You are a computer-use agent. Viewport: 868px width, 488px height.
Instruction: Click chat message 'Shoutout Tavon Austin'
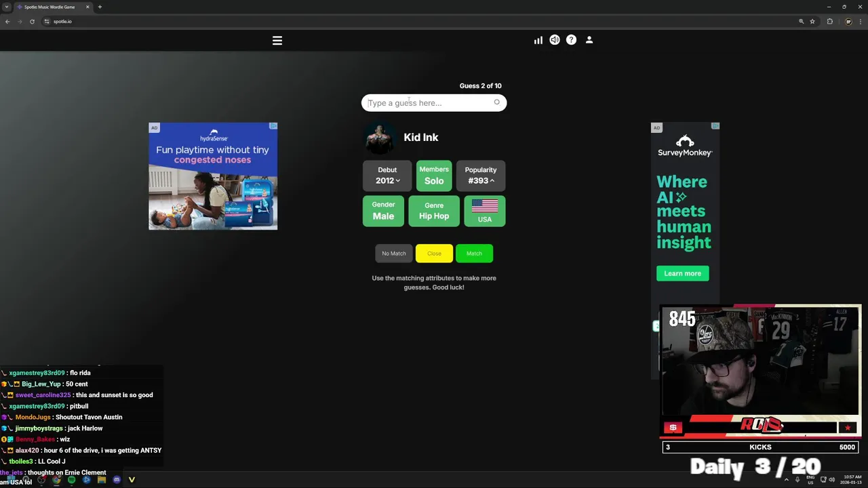coord(90,418)
